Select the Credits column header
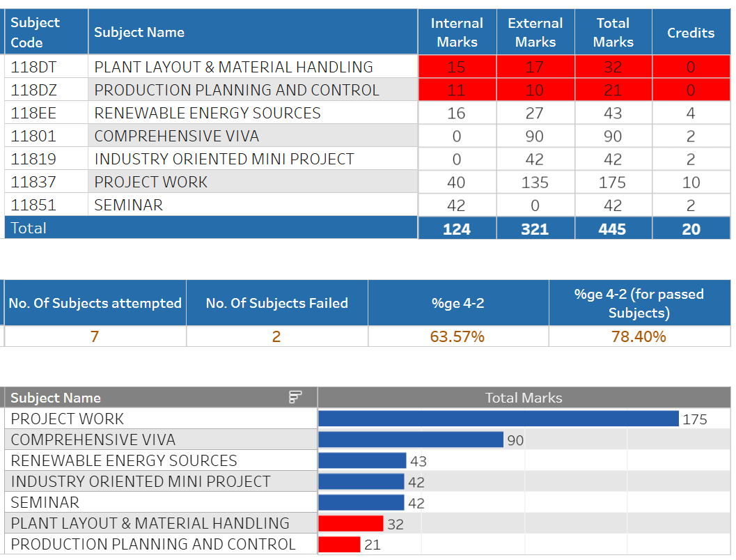The height and width of the screenshot is (560, 736). (x=690, y=33)
